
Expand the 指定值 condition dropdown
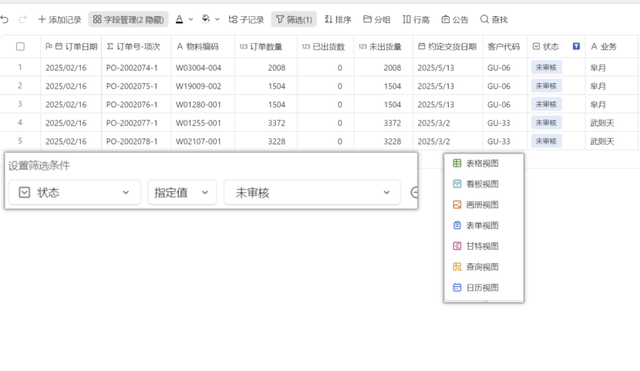click(x=182, y=192)
